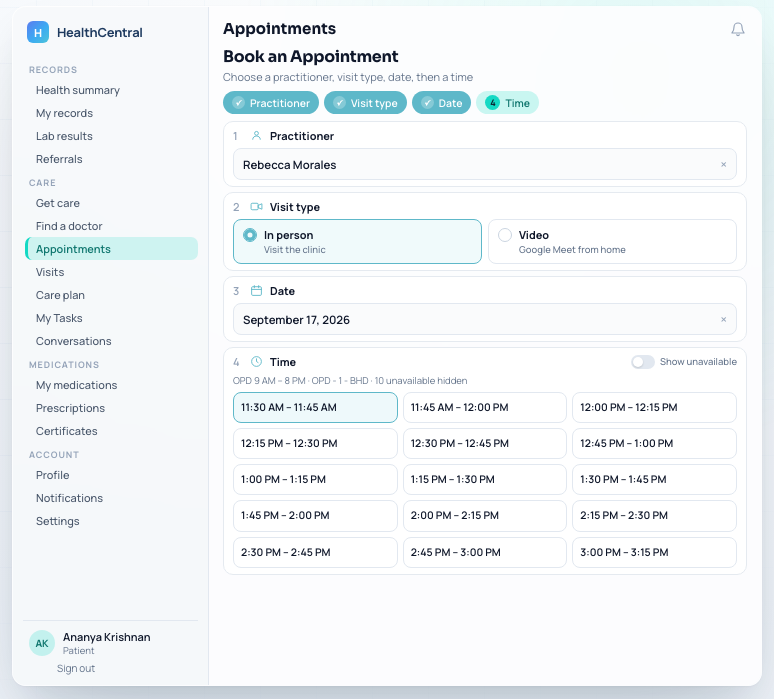This screenshot has height=699, width=774.
Task: Select 2:00 PM – 2:15 PM slot
Action: [x=485, y=515]
